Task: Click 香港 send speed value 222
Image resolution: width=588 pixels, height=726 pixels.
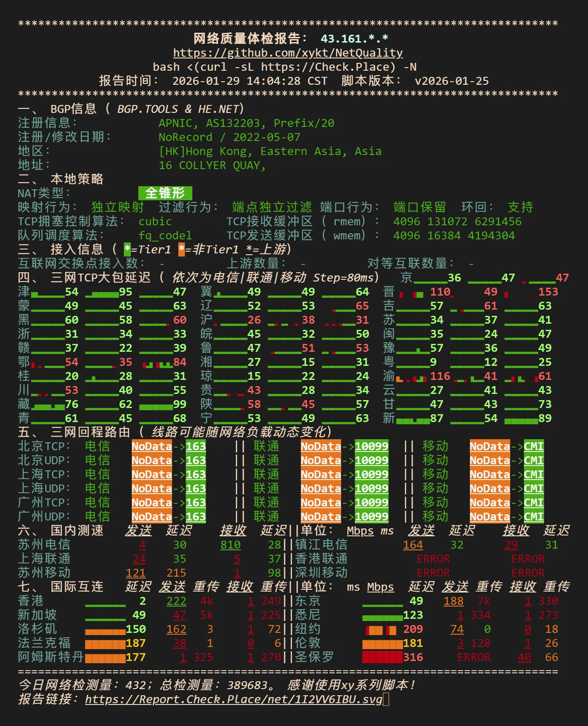Action: [176, 601]
